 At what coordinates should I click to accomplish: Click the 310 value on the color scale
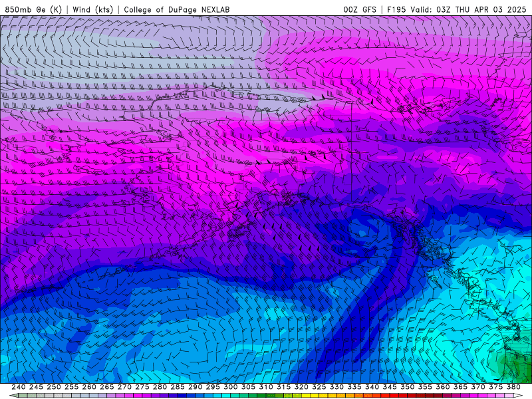[x=265, y=387]
